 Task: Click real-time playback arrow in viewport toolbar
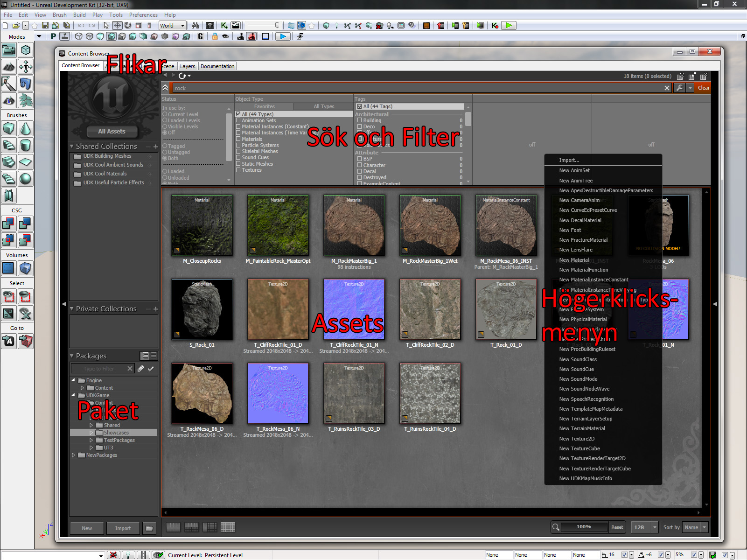pos(283,36)
